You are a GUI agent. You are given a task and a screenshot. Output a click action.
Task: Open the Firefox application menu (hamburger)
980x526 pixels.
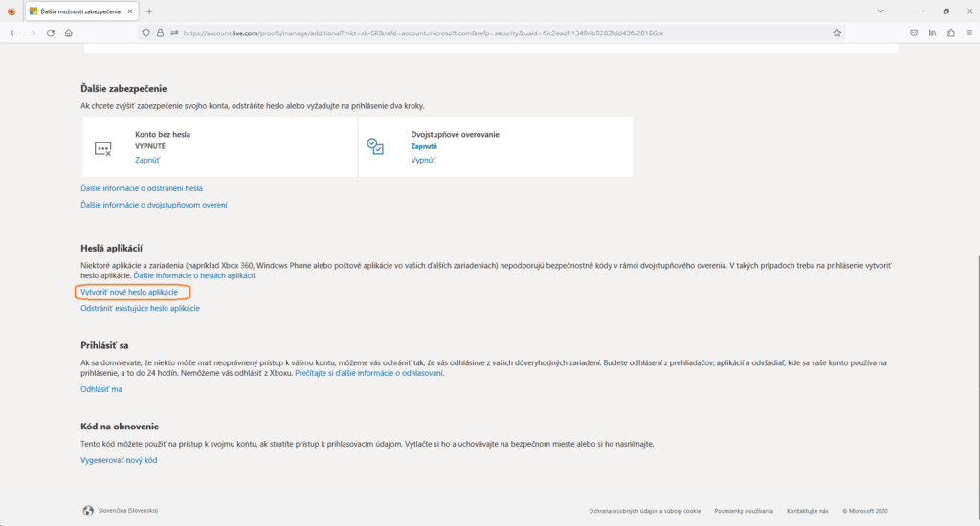[968, 33]
